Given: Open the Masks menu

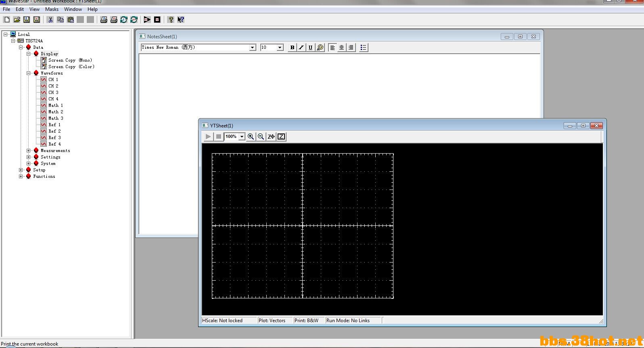Looking at the screenshot, I should (x=52, y=9).
